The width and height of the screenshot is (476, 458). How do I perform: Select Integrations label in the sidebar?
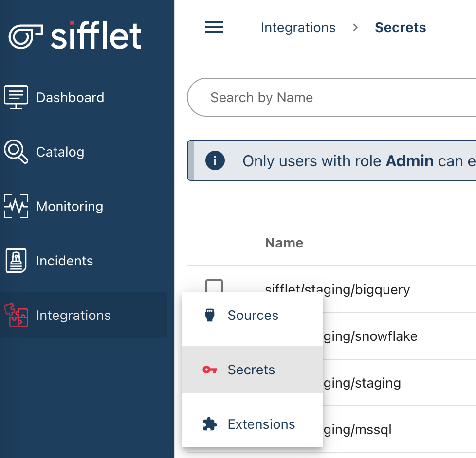[73, 315]
